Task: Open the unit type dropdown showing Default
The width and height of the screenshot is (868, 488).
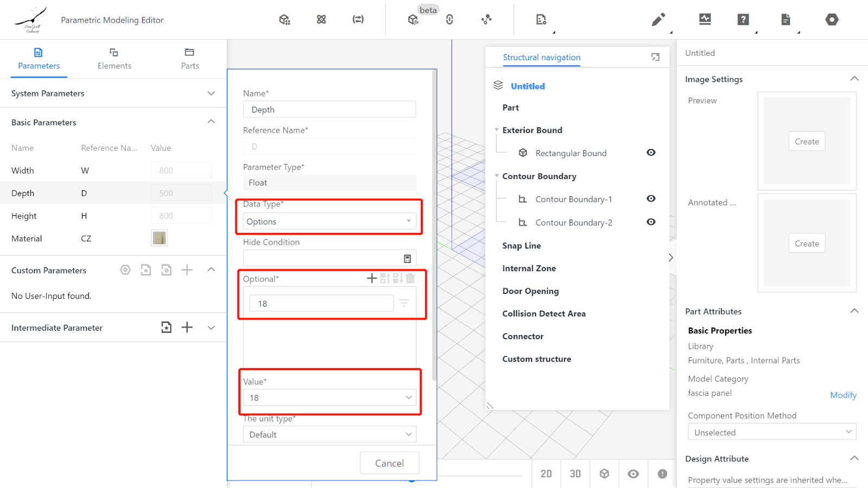Action: tap(330, 434)
